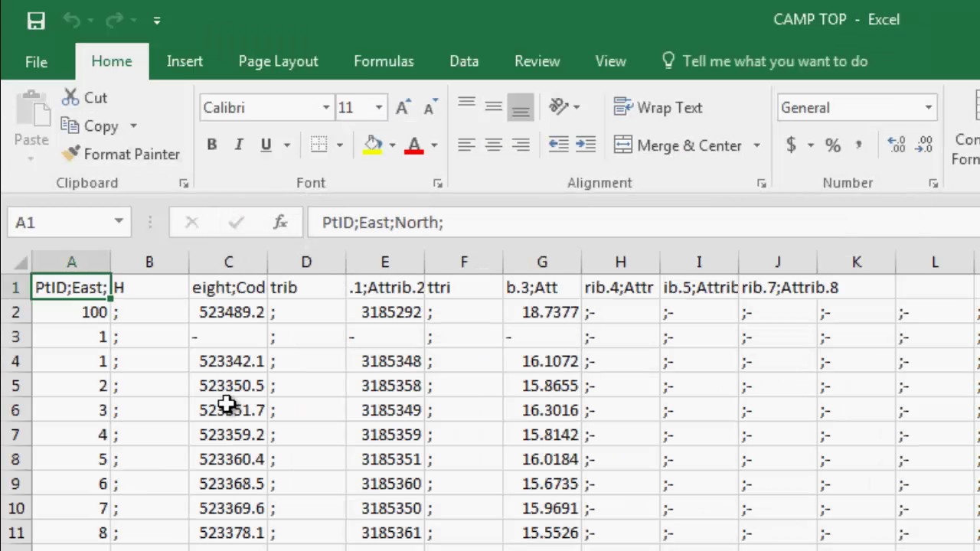Copy the selection
The width and height of the screenshot is (980, 551).
pos(90,126)
